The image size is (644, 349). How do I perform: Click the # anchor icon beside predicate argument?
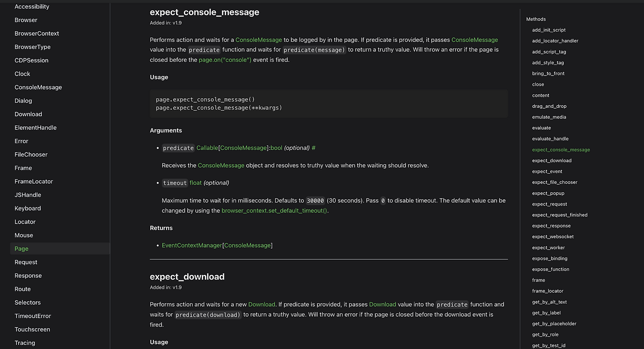[x=313, y=148]
